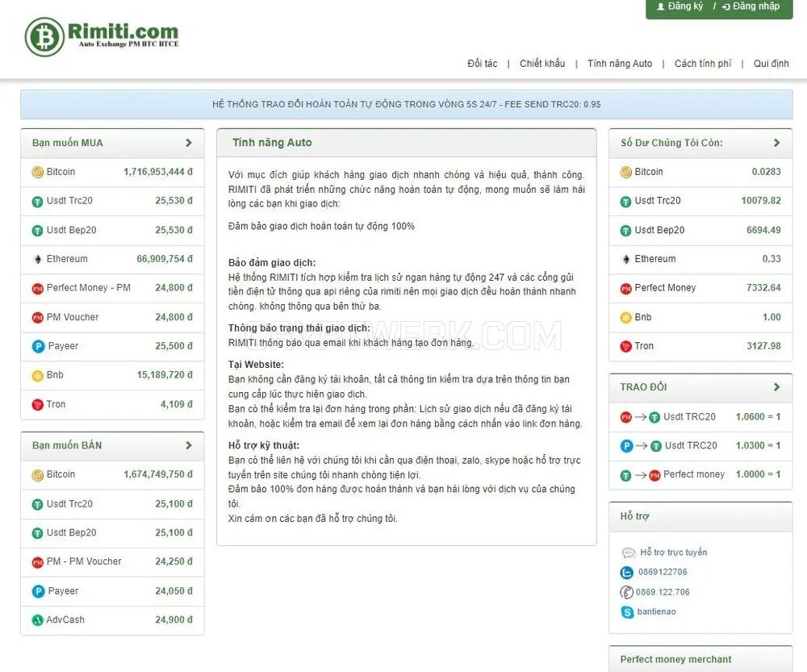This screenshot has width=807, height=672.
Task: Click Bitcoin coin icon in MUA list
Action: pyautogui.click(x=38, y=172)
